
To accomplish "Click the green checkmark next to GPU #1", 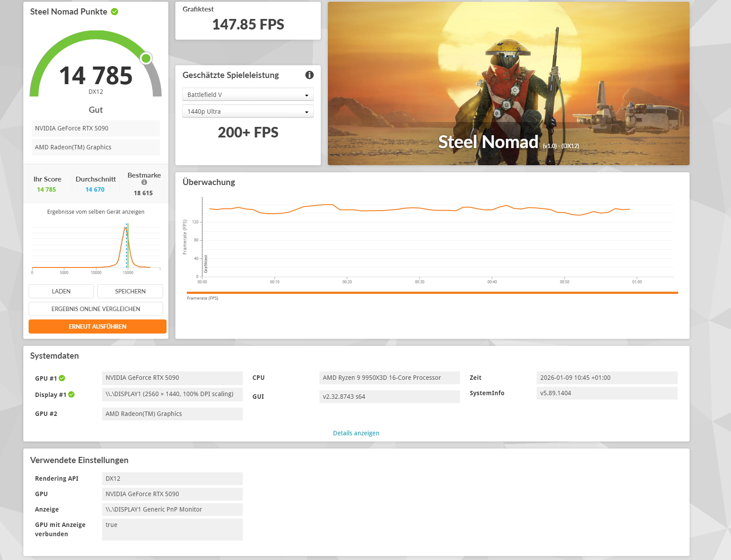I will 62,378.
